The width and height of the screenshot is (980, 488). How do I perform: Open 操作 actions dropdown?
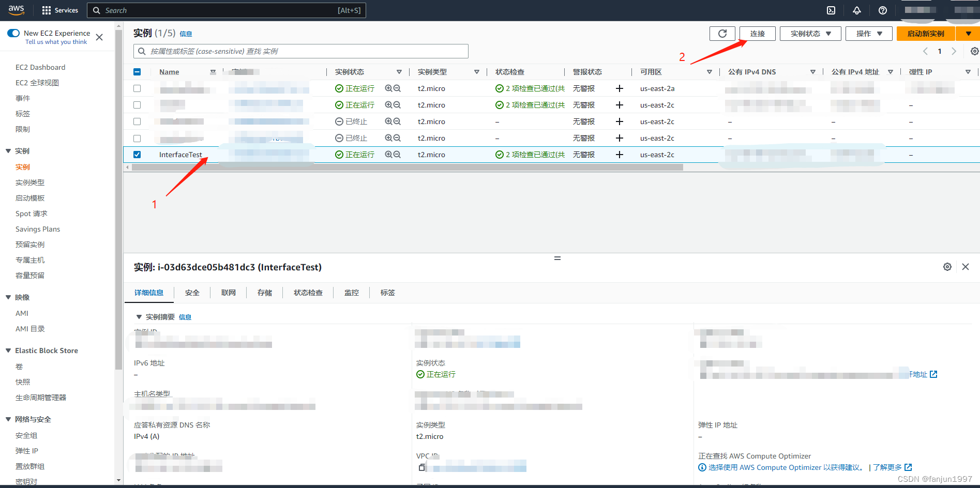pos(869,34)
